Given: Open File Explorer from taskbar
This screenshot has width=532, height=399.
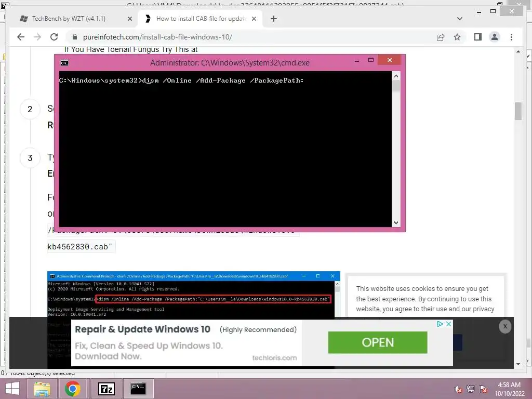Looking at the screenshot, I should 42,389.
